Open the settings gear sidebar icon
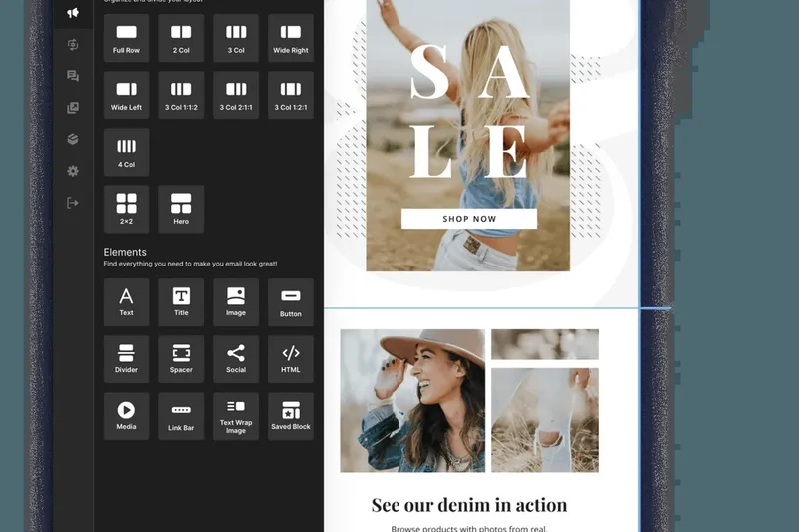 (x=73, y=171)
